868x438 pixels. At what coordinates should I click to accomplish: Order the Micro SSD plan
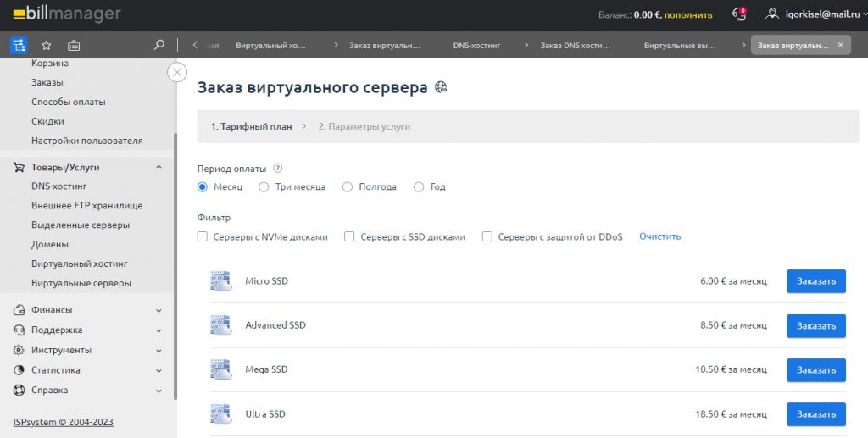click(x=815, y=281)
